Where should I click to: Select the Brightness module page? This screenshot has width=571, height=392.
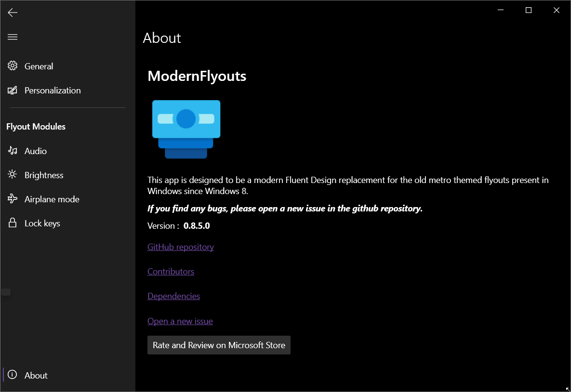coord(68,175)
